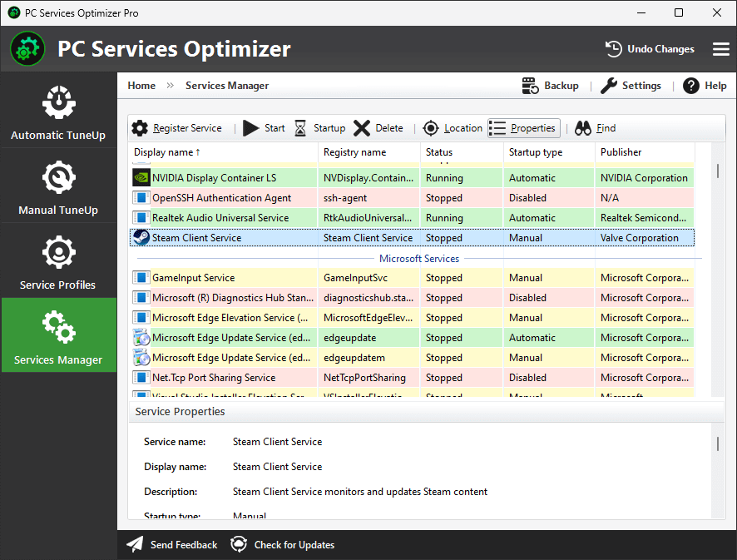Click the NVIDIA Display Container icon
This screenshot has width=737, height=560.
(x=141, y=178)
